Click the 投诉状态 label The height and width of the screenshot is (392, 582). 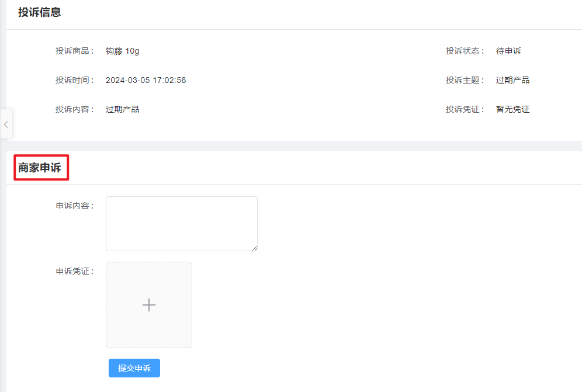point(465,51)
